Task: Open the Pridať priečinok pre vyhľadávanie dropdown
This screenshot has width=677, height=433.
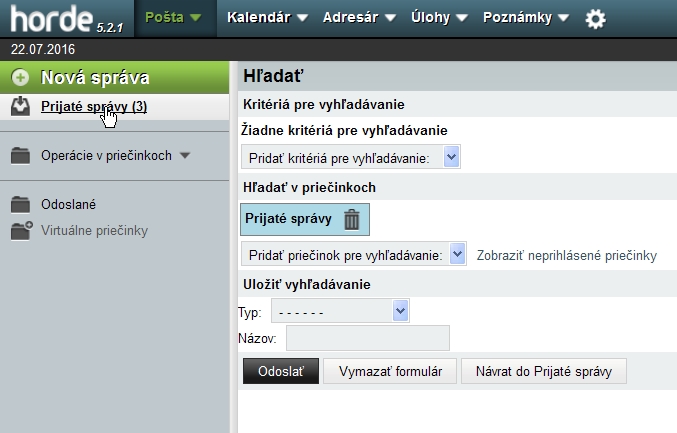Action: tap(353, 255)
